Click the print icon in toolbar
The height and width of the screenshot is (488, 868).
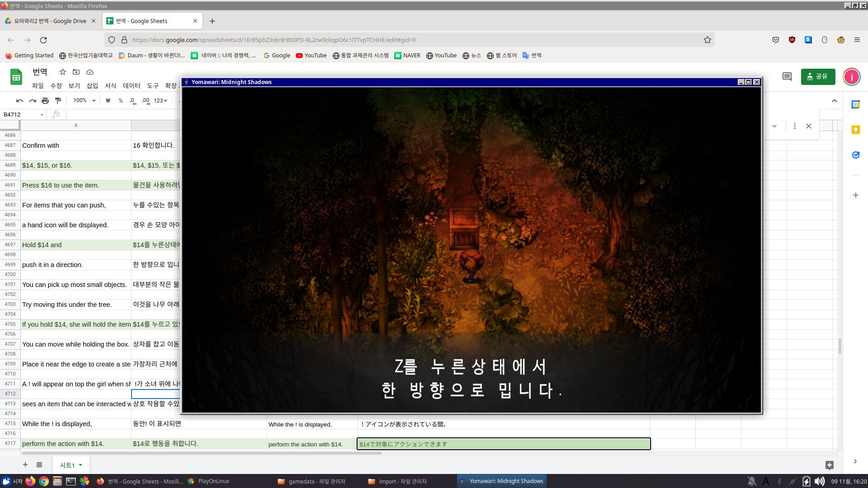point(45,101)
